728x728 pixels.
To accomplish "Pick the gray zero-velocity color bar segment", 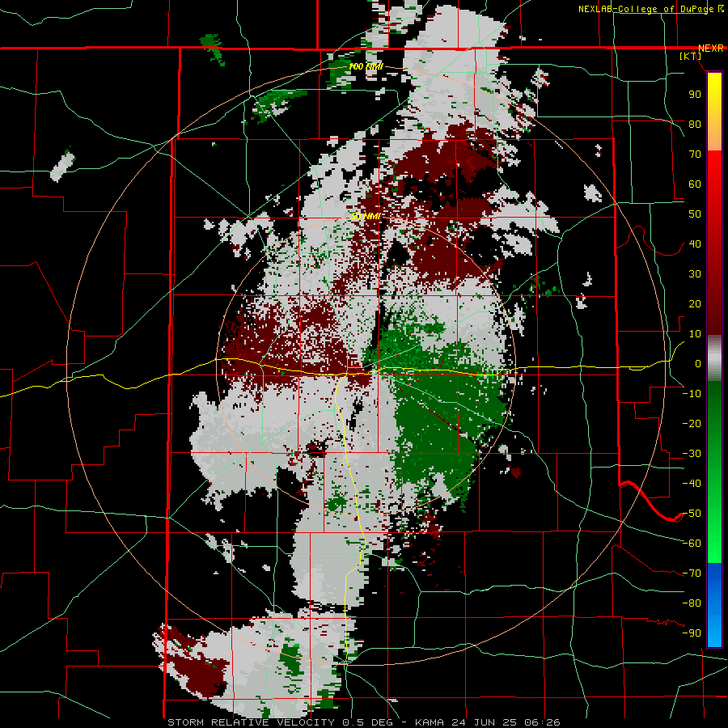I will pyautogui.click(x=714, y=358).
